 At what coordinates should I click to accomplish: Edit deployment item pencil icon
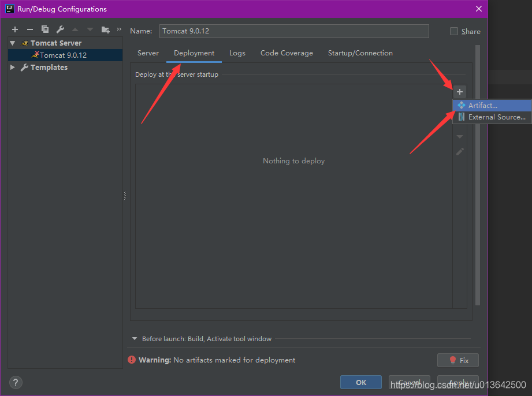point(460,152)
